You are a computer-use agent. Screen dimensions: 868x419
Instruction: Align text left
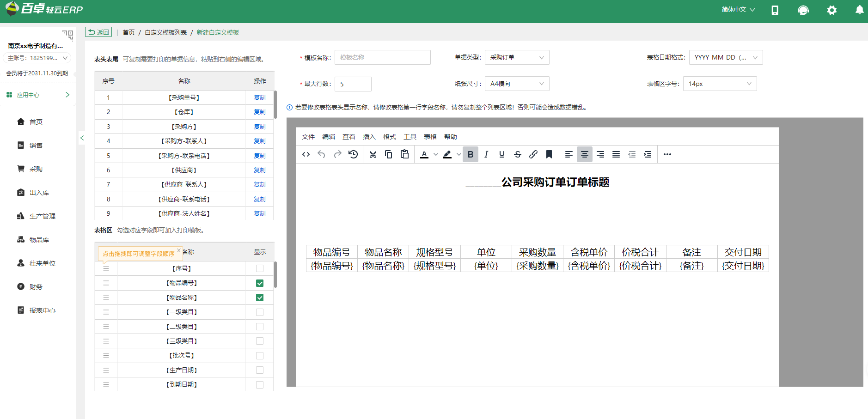point(569,154)
